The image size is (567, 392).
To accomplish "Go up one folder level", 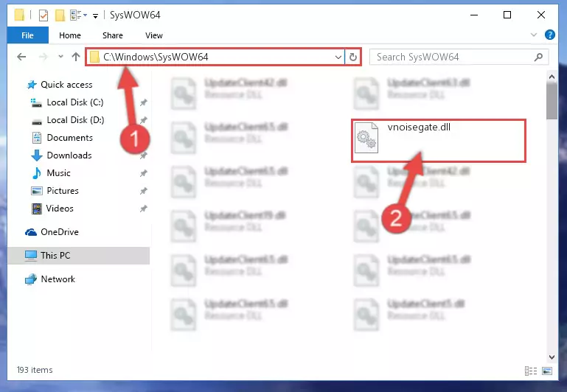I will click(x=76, y=57).
